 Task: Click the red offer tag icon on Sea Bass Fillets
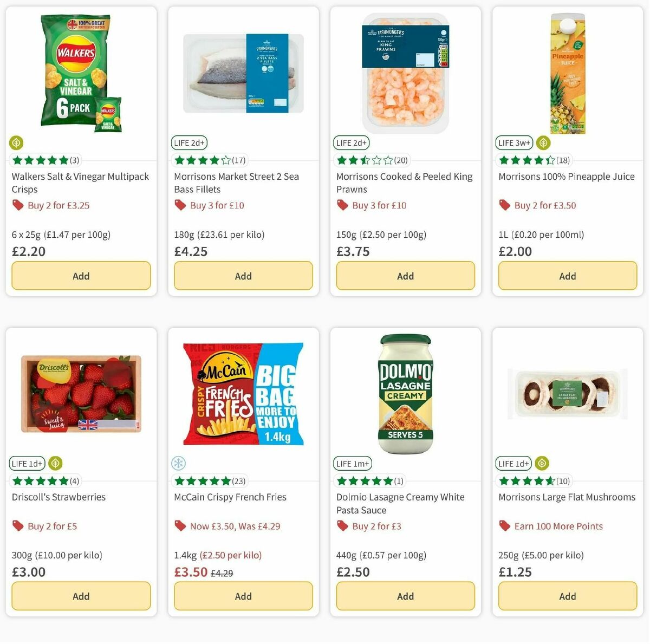[179, 205]
